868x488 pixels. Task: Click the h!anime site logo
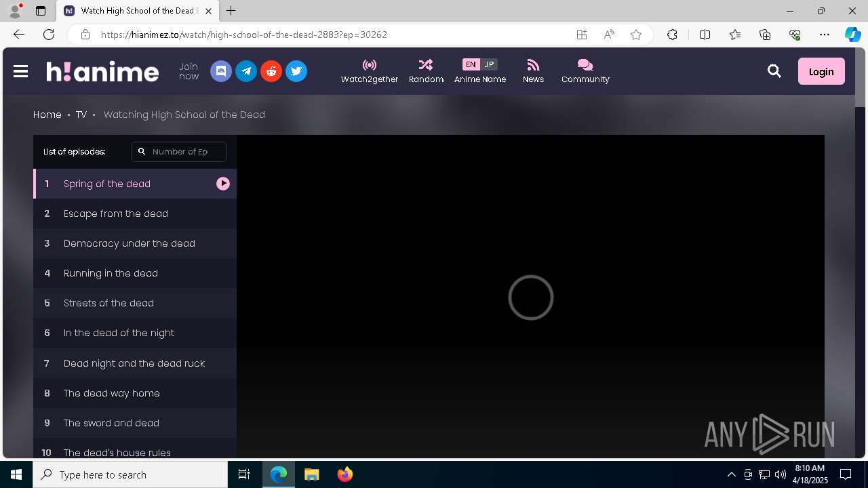click(102, 71)
